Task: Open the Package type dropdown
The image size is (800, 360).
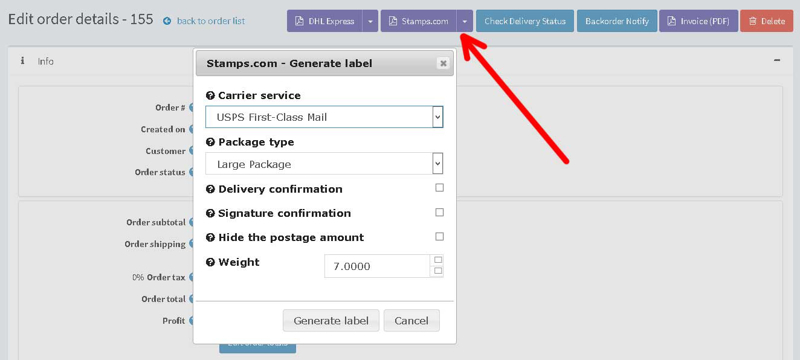Action: coord(324,164)
